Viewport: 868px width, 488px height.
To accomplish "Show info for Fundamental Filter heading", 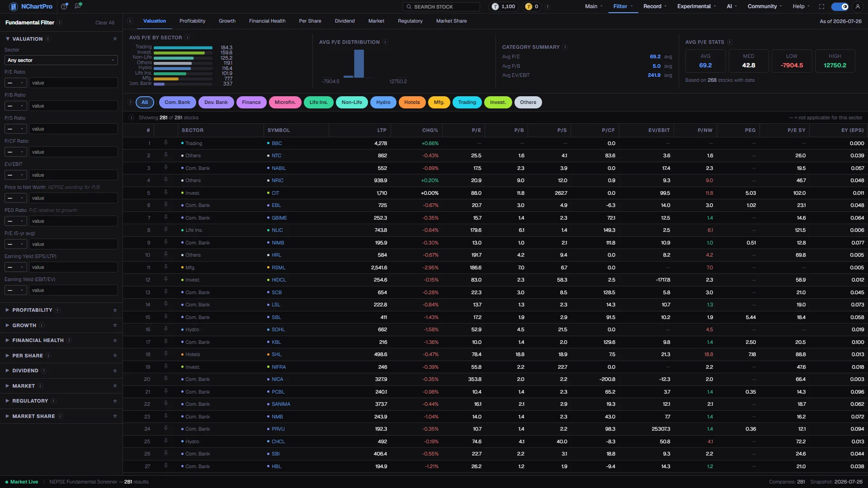I will (x=60, y=23).
